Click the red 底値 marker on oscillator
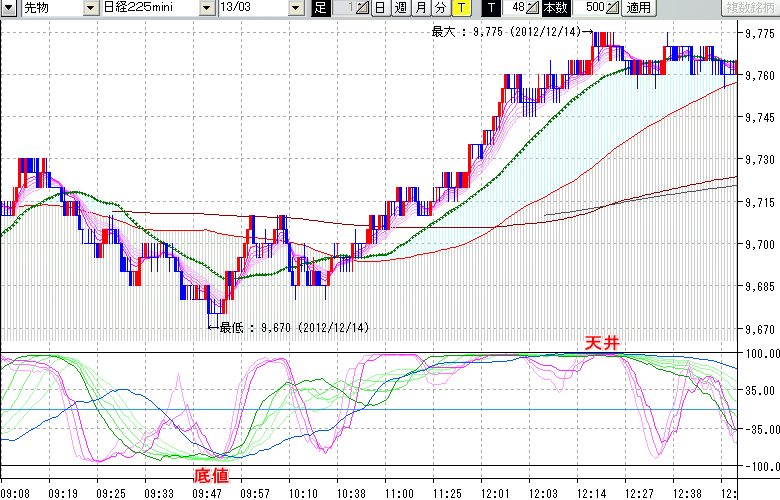 coord(210,476)
